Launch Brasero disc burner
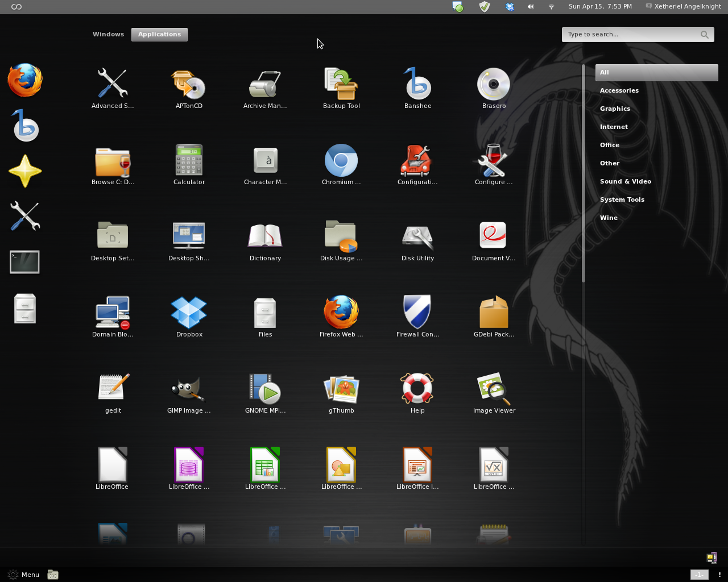Viewport: 728px width, 582px height. coord(494,83)
